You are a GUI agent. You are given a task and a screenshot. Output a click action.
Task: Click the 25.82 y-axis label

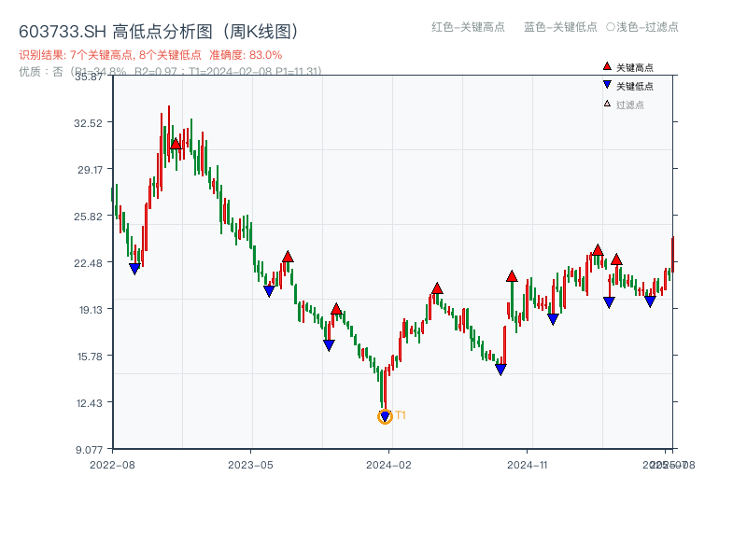[x=88, y=217]
